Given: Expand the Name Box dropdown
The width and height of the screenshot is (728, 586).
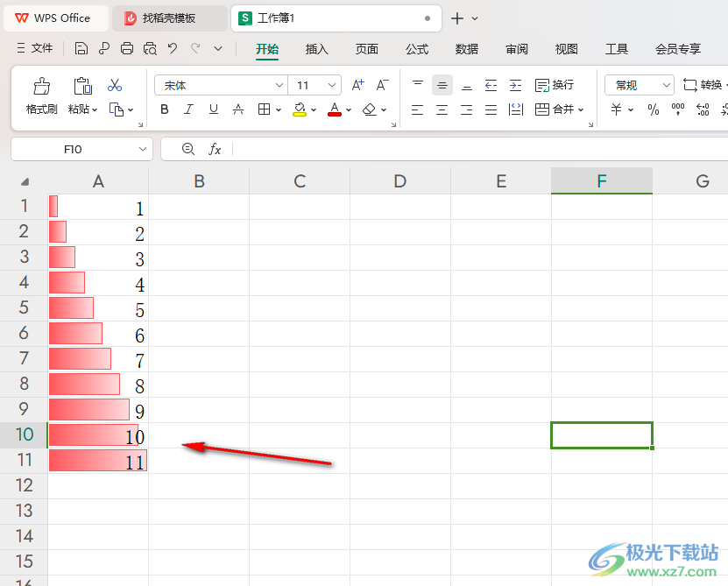Looking at the screenshot, I should [x=142, y=149].
